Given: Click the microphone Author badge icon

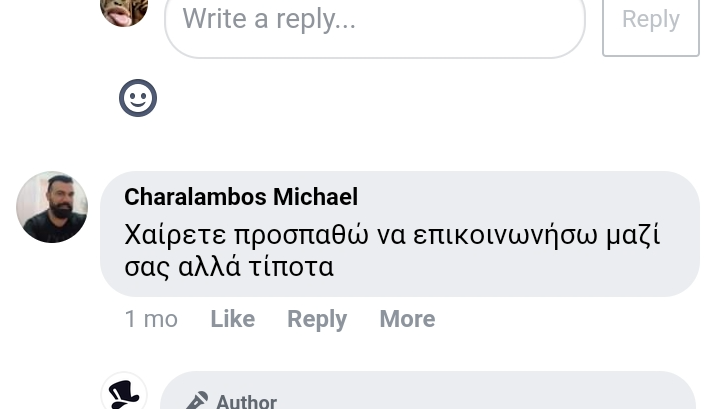Looking at the screenshot, I should tap(197, 400).
